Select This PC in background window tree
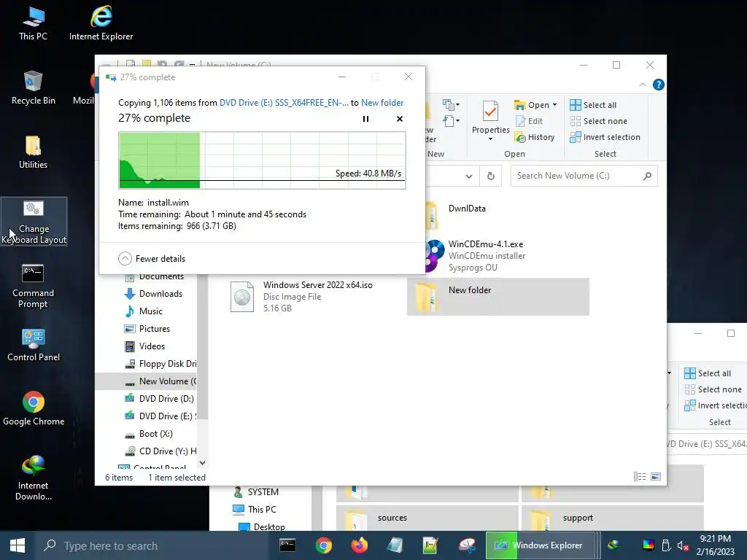The width and height of the screenshot is (747, 560). 255,510
